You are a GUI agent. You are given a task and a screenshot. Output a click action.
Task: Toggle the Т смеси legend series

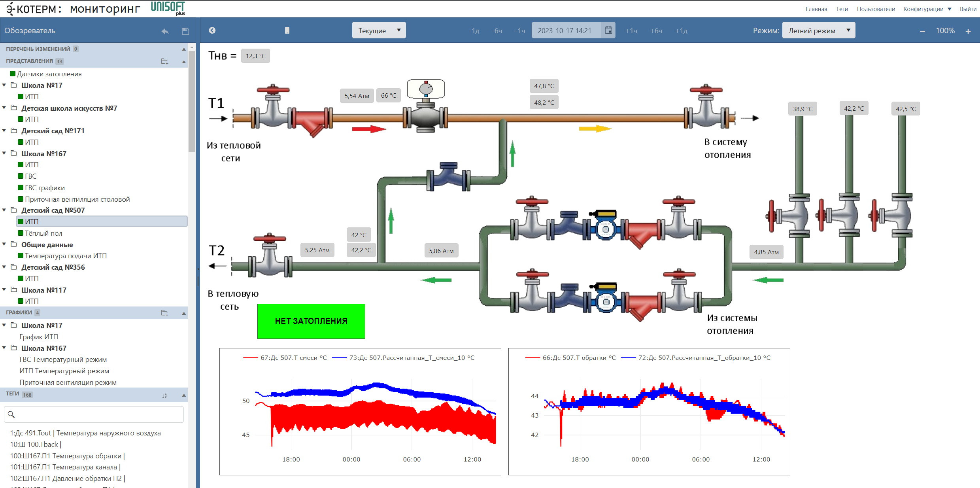click(285, 357)
